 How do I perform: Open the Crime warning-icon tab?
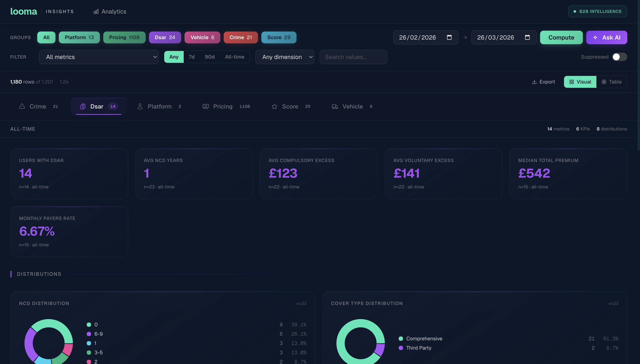click(22, 106)
